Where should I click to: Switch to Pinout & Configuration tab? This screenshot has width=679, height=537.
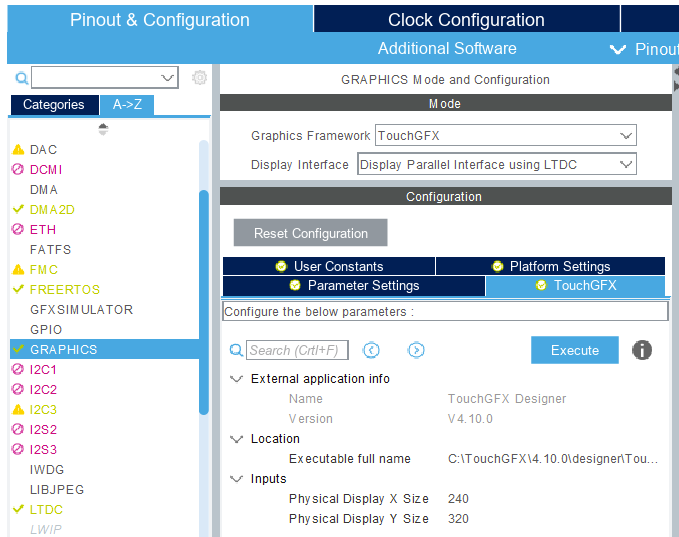160,20
